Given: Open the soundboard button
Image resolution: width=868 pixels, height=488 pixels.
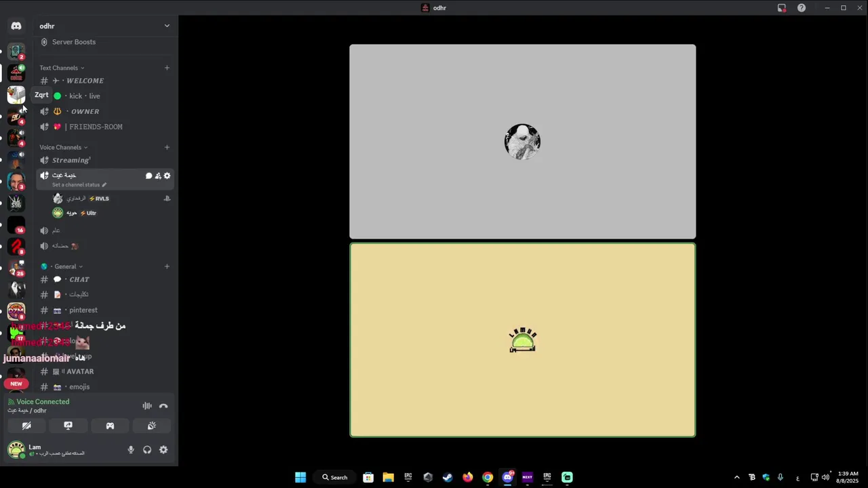Looking at the screenshot, I should tap(152, 426).
